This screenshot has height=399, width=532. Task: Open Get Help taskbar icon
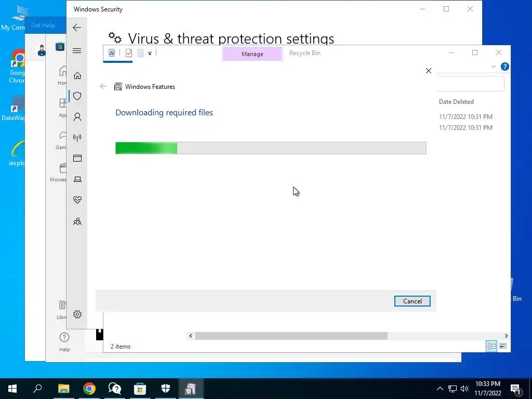coord(114,389)
